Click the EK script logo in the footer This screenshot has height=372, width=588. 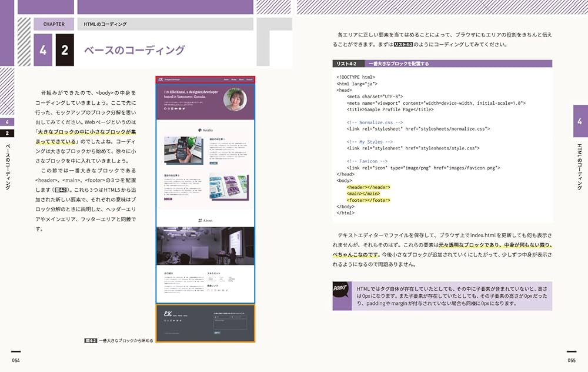click(168, 314)
